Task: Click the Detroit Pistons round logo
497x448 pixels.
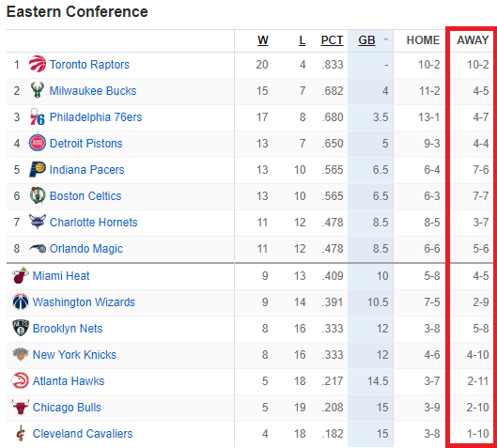Action: 38,143
